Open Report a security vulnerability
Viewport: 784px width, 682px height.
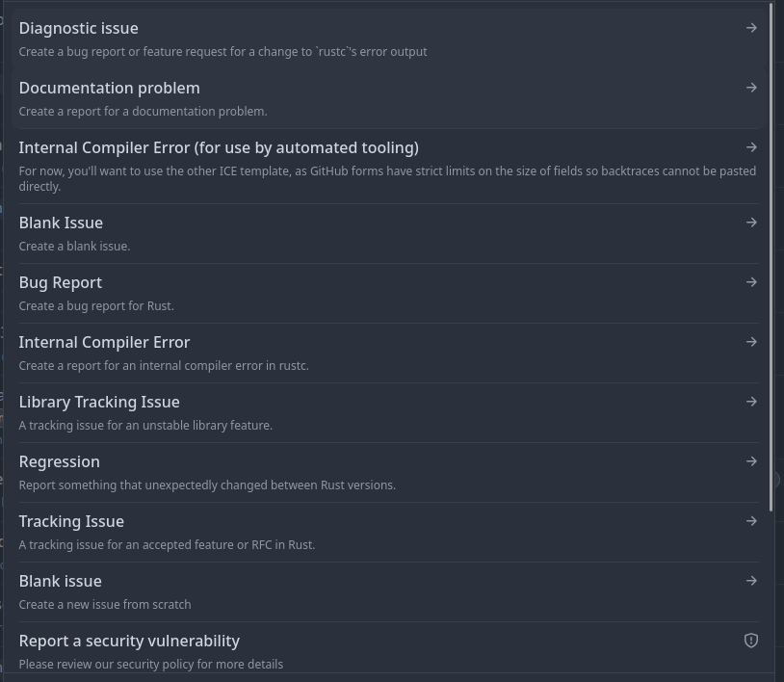click(x=129, y=641)
